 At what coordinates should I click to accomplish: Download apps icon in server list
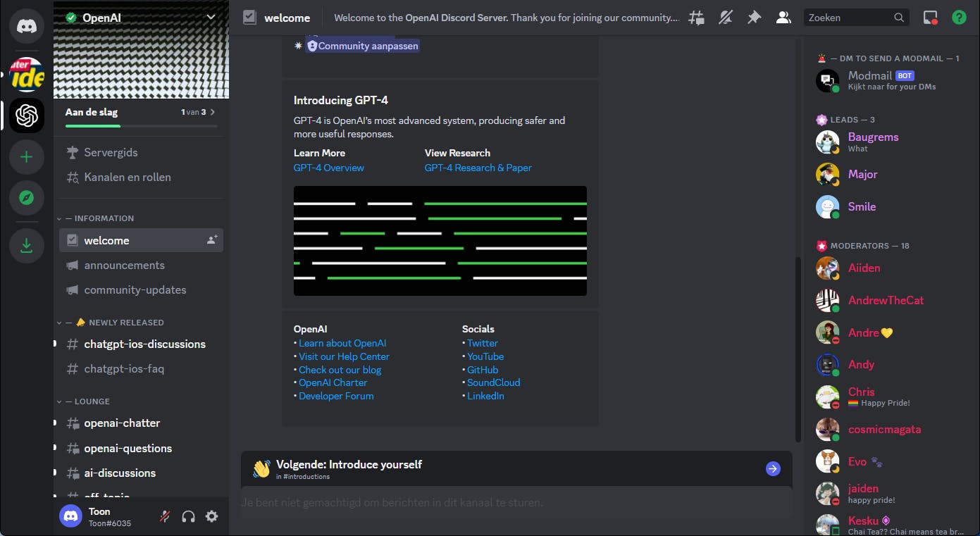point(27,246)
